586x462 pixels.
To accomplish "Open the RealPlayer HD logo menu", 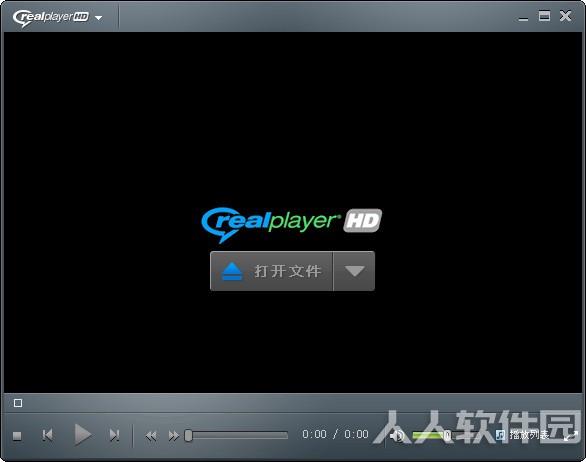I will [50, 17].
